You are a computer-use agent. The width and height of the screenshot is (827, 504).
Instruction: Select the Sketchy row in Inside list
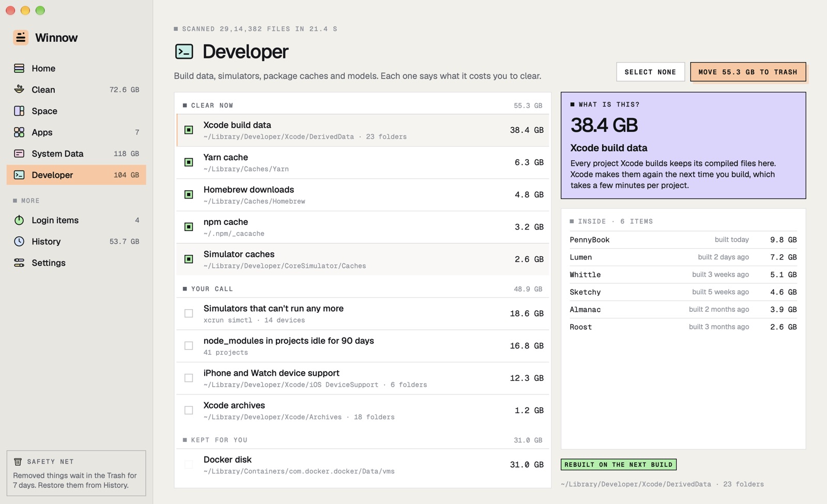[683, 292]
